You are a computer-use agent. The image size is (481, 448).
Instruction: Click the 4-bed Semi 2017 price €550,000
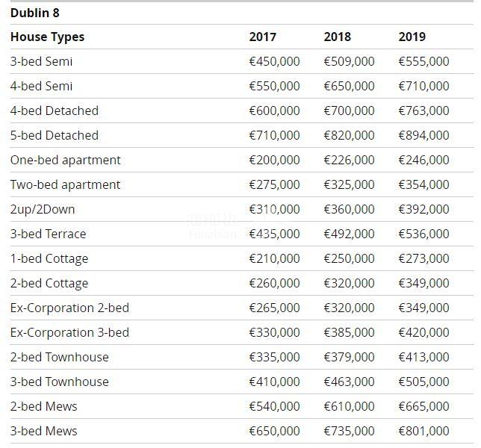pos(274,86)
